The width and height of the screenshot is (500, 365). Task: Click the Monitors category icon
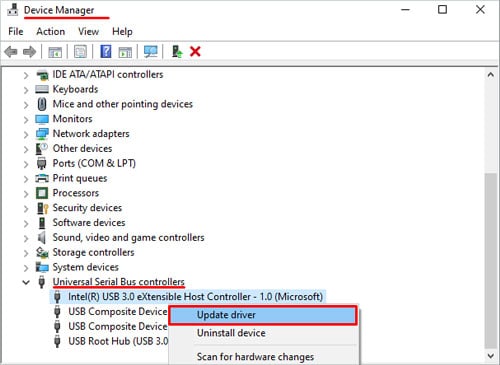(x=42, y=119)
